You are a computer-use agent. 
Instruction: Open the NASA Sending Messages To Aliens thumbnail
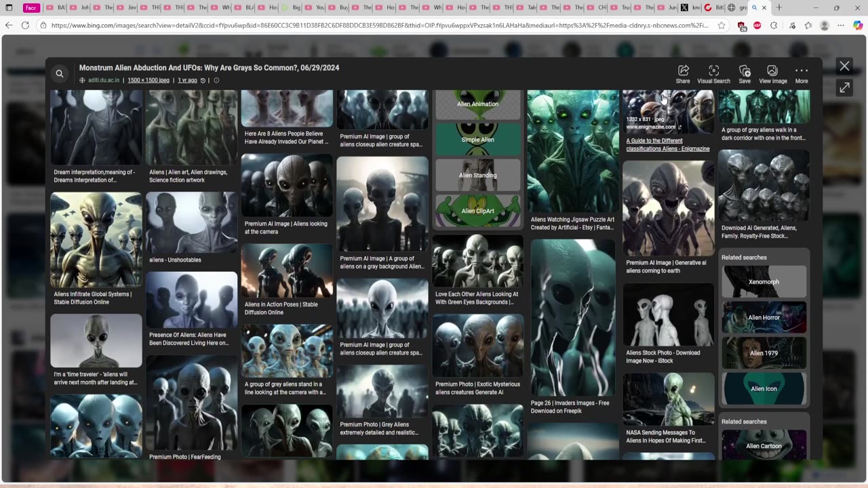(668, 399)
